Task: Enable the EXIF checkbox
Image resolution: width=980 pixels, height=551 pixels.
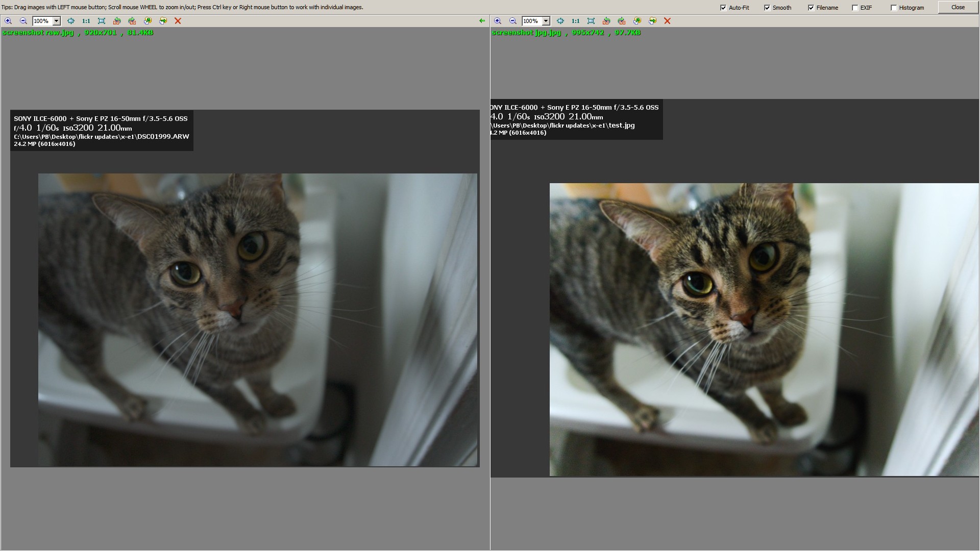Action: (x=855, y=8)
